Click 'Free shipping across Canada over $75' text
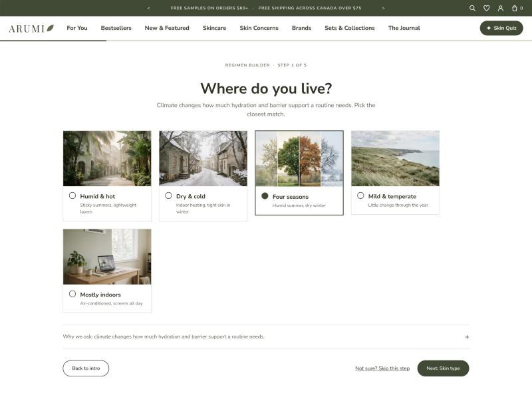Viewport: 532px width, 399px height. (x=310, y=8)
